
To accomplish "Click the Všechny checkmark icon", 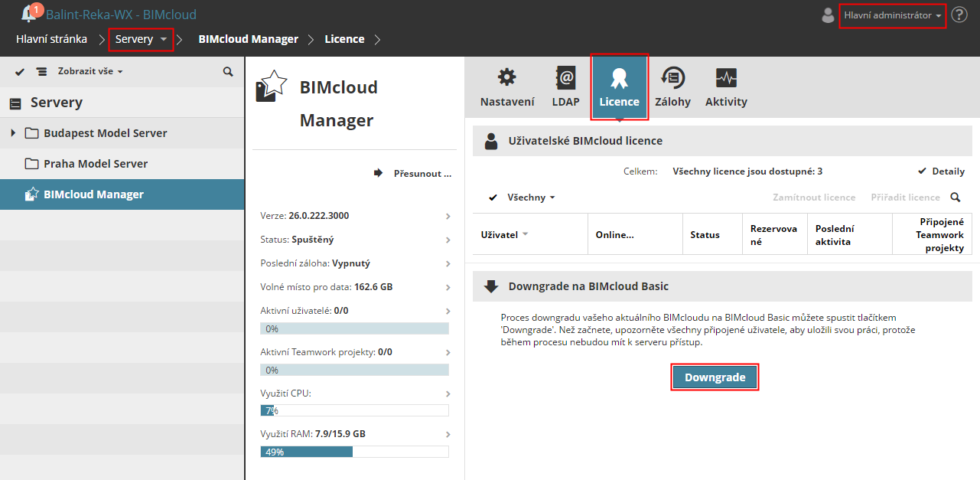I will click(x=493, y=198).
